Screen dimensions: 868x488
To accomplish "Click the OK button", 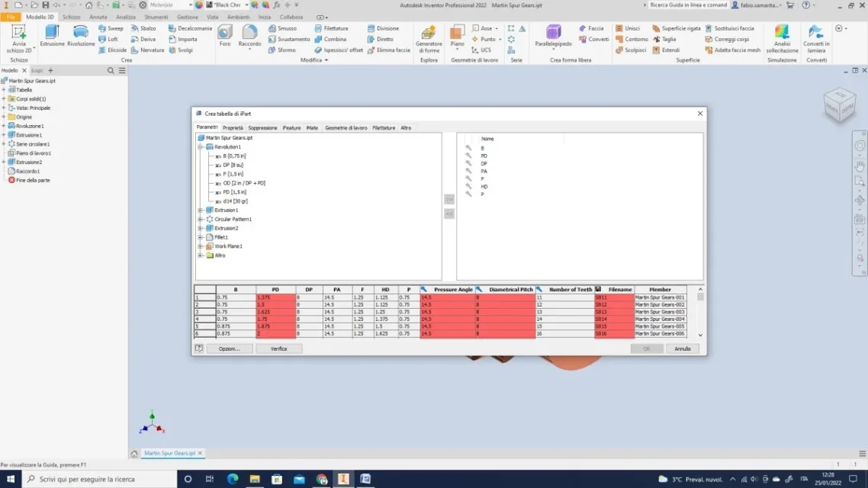I will tap(647, 348).
